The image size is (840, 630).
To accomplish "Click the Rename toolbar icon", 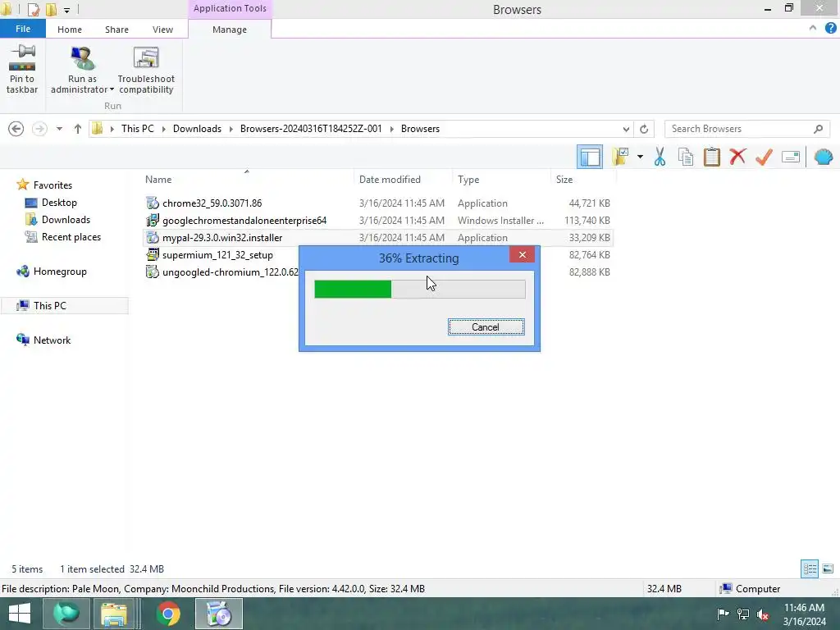I will point(791,157).
